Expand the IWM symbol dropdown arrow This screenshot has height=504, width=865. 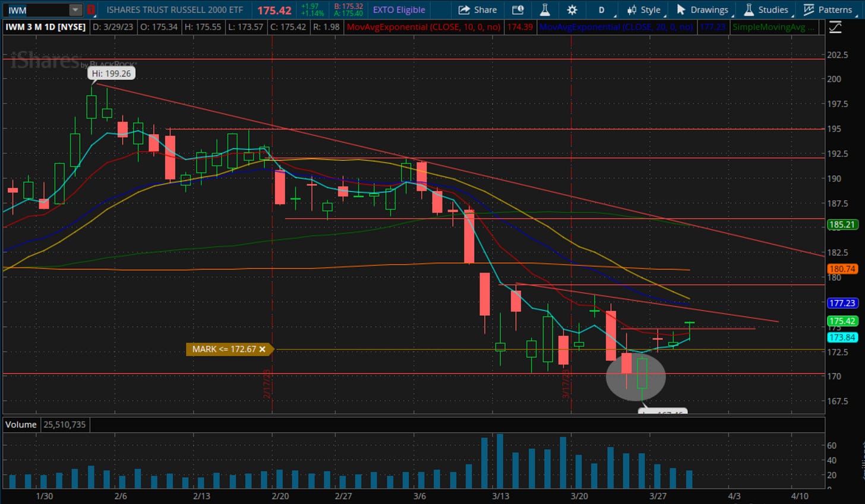click(x=75, y=10)
